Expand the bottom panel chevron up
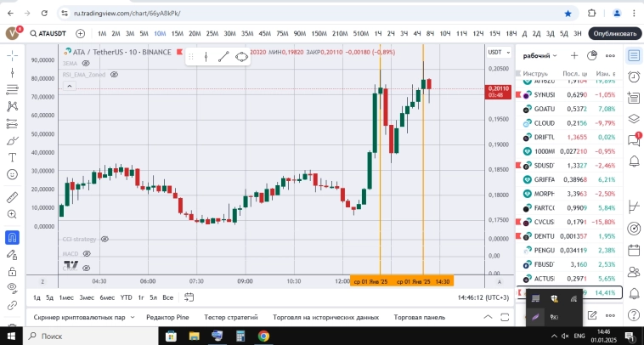The width and height of the screenshot is (644, 345). point(488,317)
